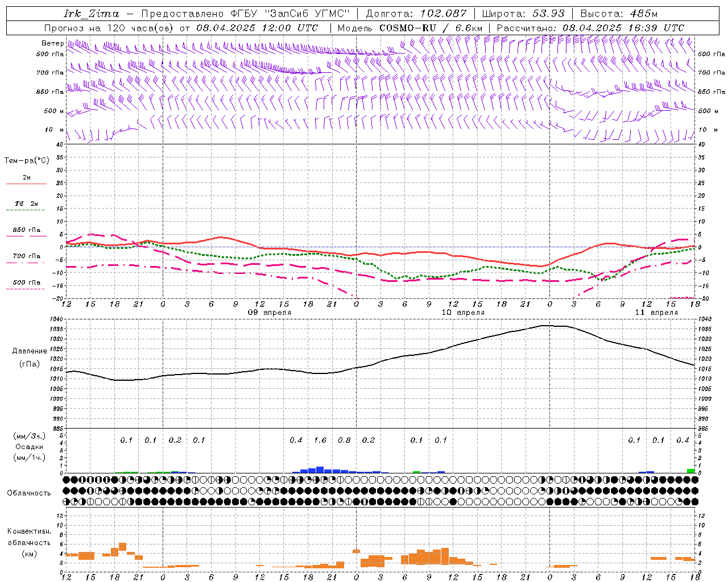
Task: Click the 500 м wind level label on left
Action: point(54,111)
